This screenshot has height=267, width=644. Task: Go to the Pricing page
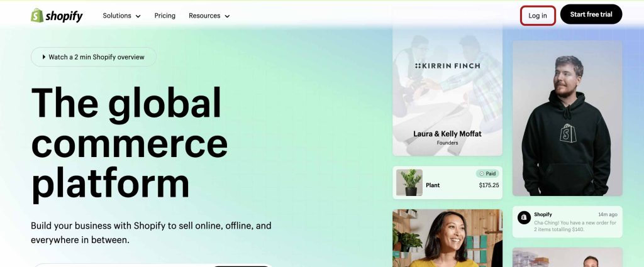(x=165, y=16)
